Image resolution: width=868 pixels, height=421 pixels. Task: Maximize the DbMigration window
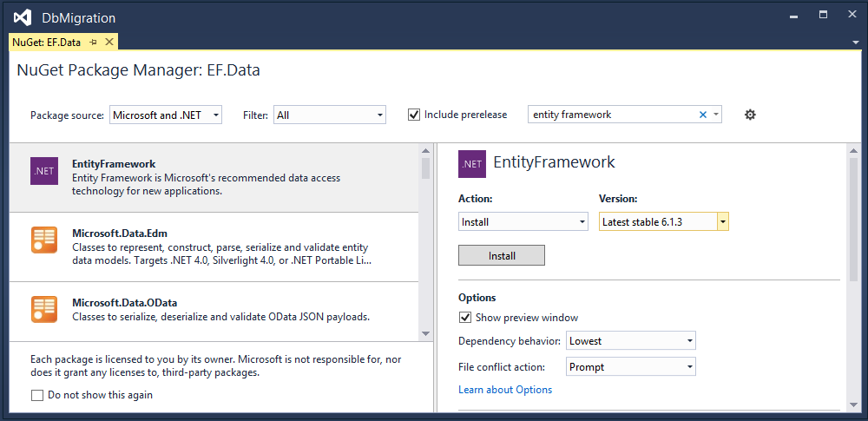pos(823,15)
